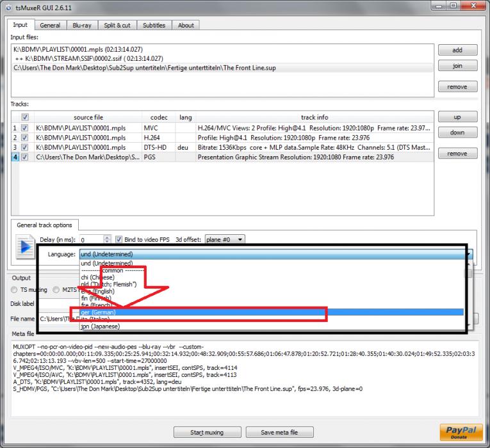This screenshot has height=448, width=490.
Task: Click the add input file button
Action: (x=457, y=50)
